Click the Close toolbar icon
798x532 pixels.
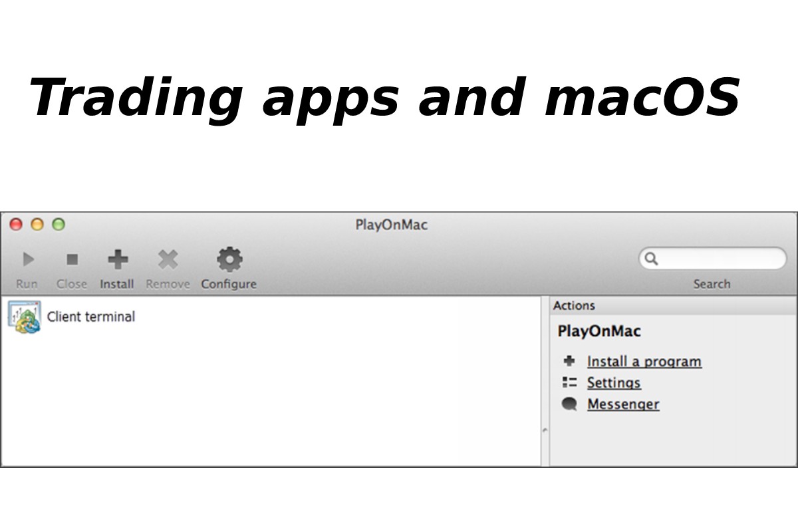click(72, 259)
